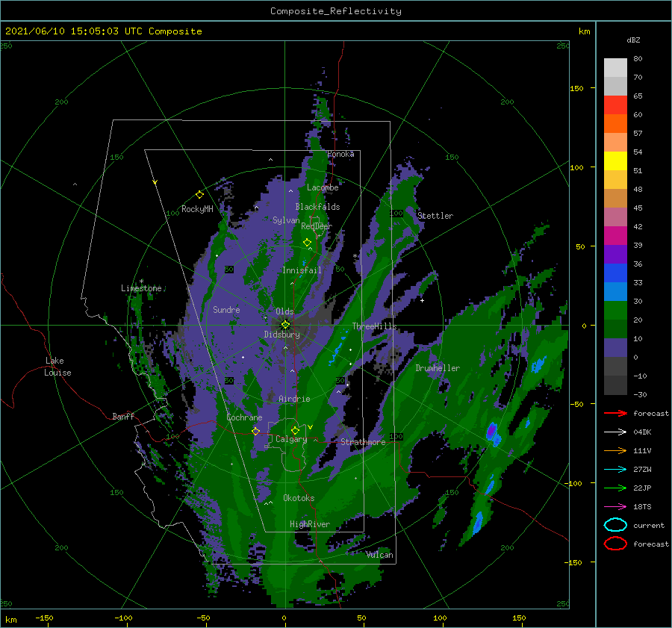The image size is (672, 628).
Task: Click the 20 dBZ green color swatch
Action: pos(615,329)
